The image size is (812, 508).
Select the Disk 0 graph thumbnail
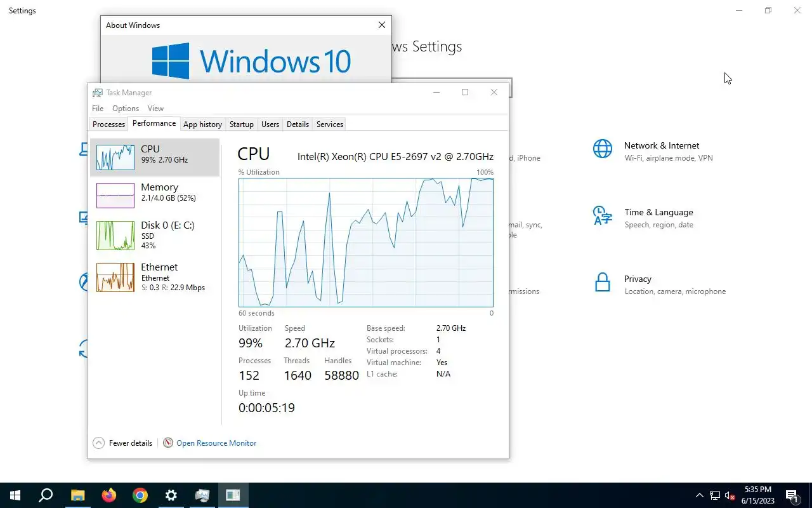pyautogui.click(x=115, y=236)
